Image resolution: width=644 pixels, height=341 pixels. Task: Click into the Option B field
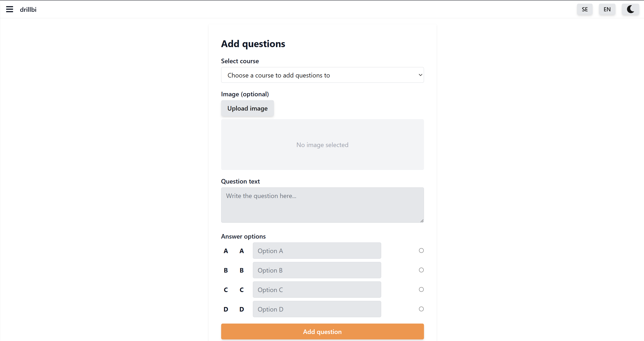click(x=317, y=270)
